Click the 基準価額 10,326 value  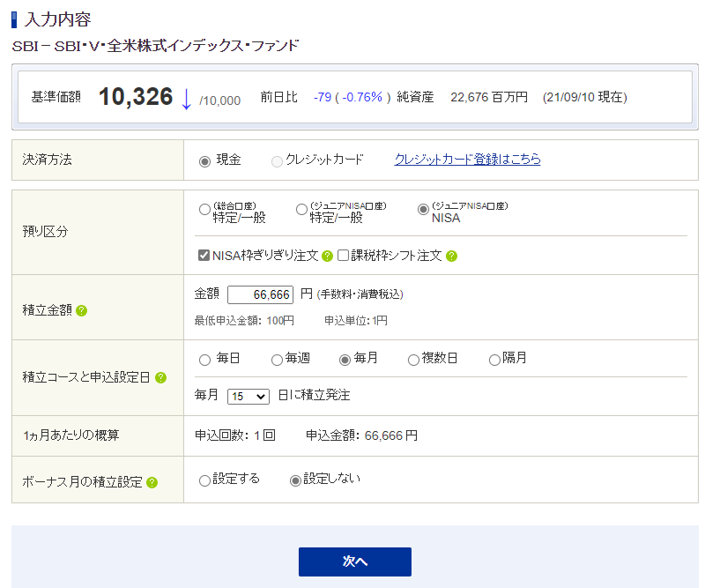(x=136, y=97)
